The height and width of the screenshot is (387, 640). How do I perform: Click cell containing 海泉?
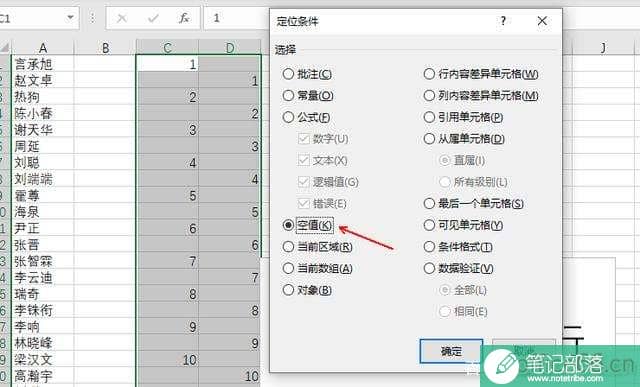(x=42, y=211)
